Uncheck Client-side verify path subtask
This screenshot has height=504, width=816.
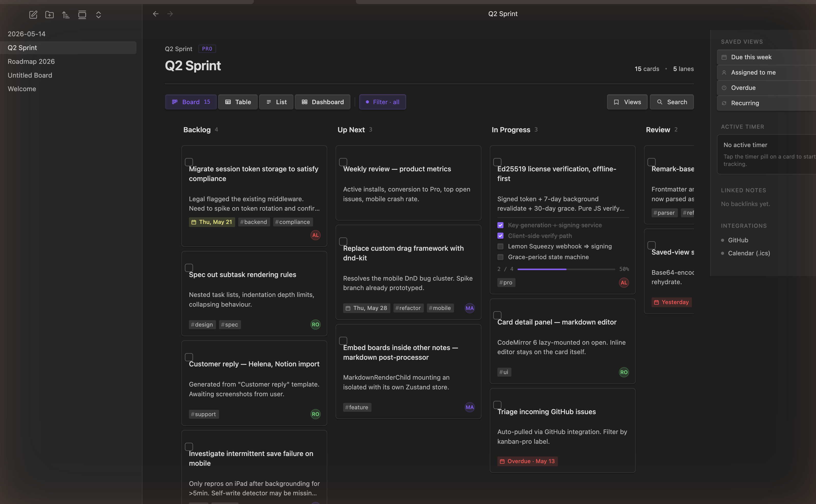500,236
